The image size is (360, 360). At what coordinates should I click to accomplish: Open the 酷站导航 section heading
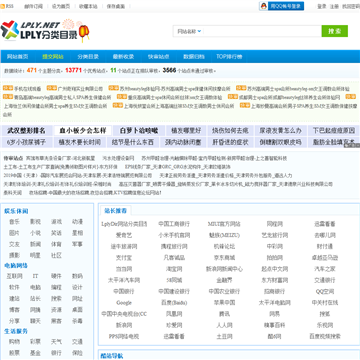pos(112,356)
